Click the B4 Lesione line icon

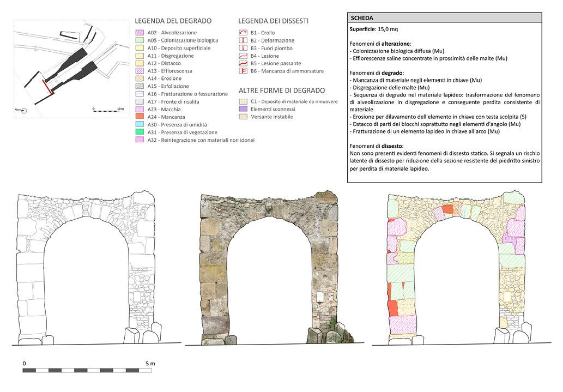pos(243,56)
